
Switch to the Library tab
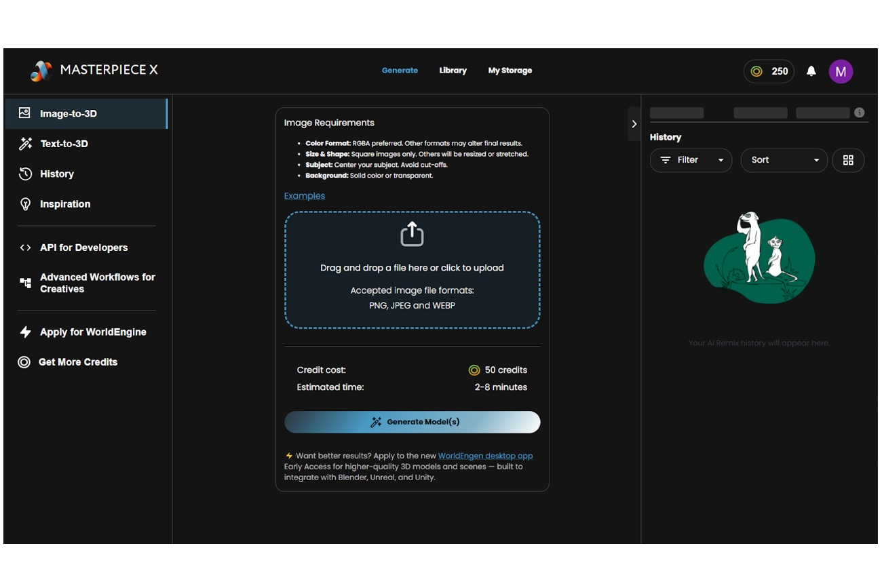(x=453, y=71)
